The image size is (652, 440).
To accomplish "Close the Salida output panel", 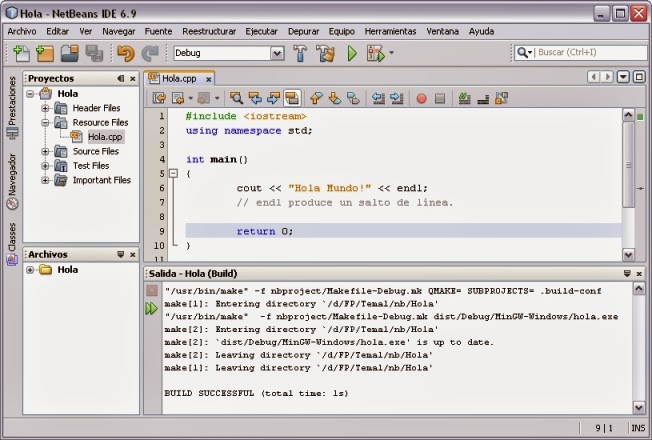I will tap(639, 274).
